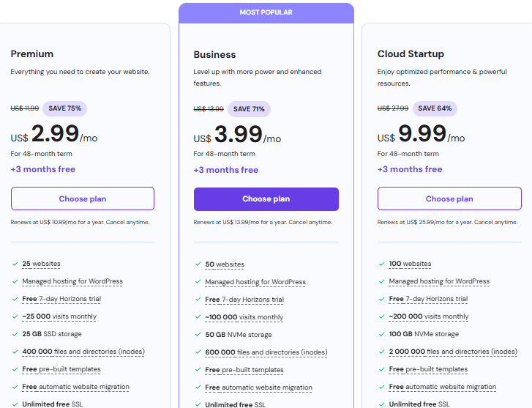Click the checkmark beside '50 GB NVMe storage'
The height and width of the screenshot is (408, 532).
pos(198,334)
